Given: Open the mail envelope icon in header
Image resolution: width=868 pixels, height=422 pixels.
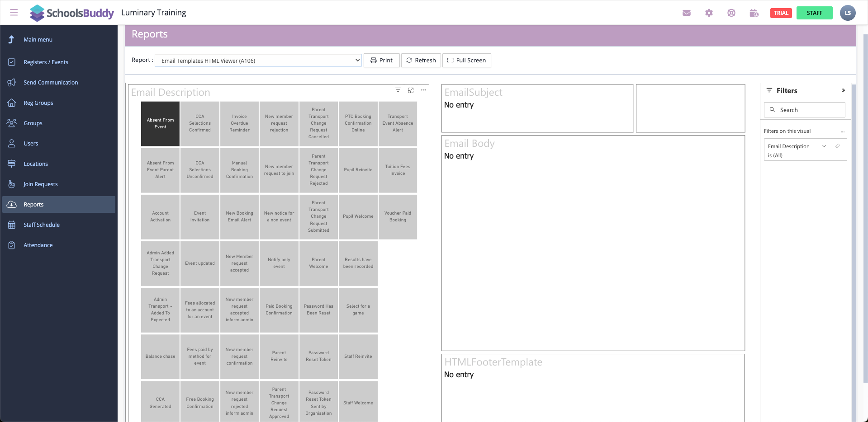Looking at the screenshot, I should click(686, 13).
